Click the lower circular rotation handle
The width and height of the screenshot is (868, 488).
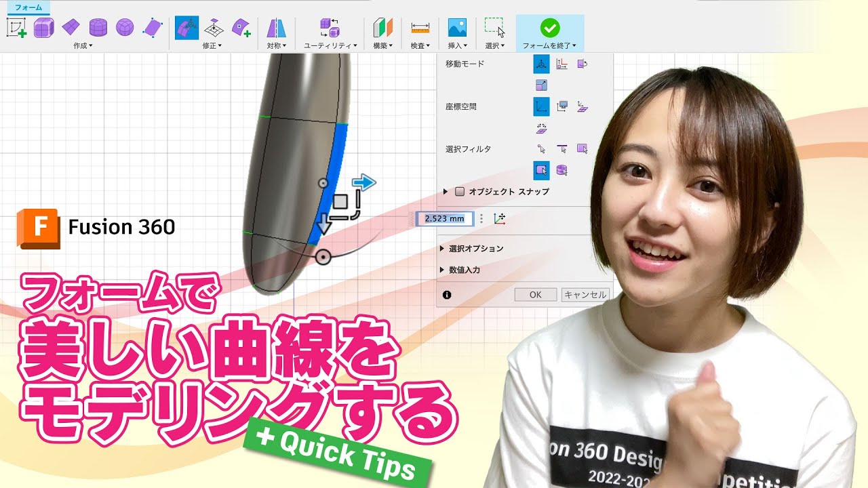point(323,257)
